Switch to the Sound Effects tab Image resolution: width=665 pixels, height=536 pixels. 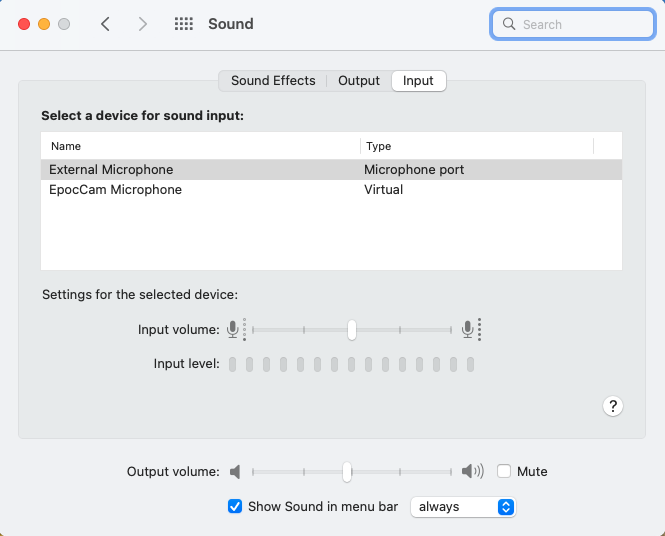click(x=273, y=81)
